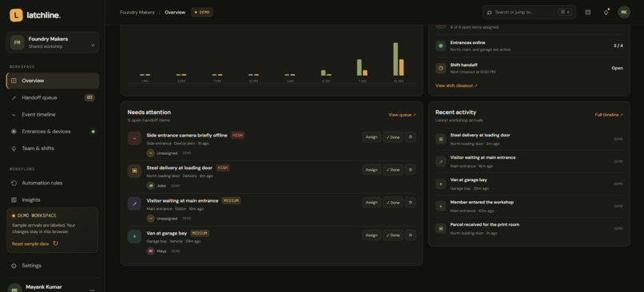
Task: Open Automation rules under Workflows
Action: point(53,183)
